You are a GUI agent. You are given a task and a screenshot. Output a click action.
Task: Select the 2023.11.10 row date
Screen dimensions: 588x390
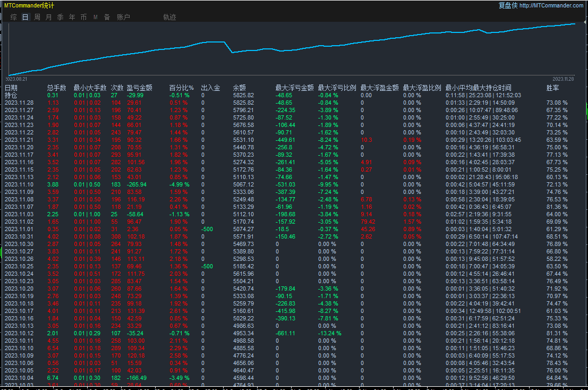click(19, 184)
